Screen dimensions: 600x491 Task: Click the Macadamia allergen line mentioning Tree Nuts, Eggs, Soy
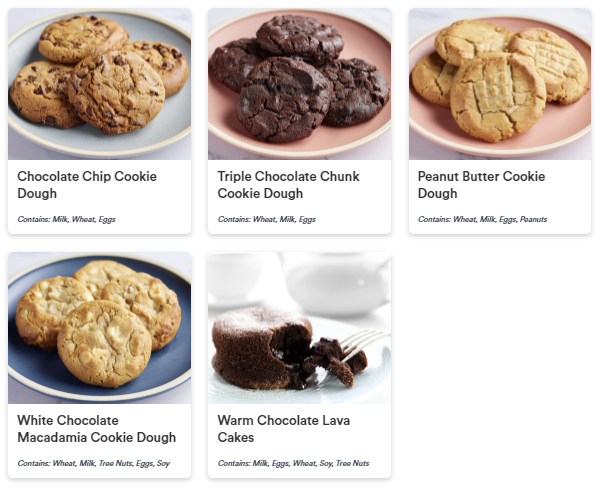coord(93,463)
